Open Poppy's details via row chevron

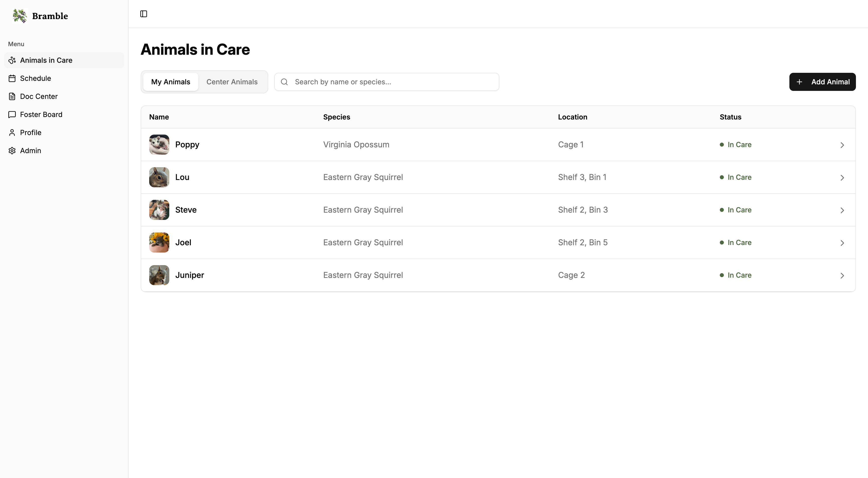pos(842,145)
